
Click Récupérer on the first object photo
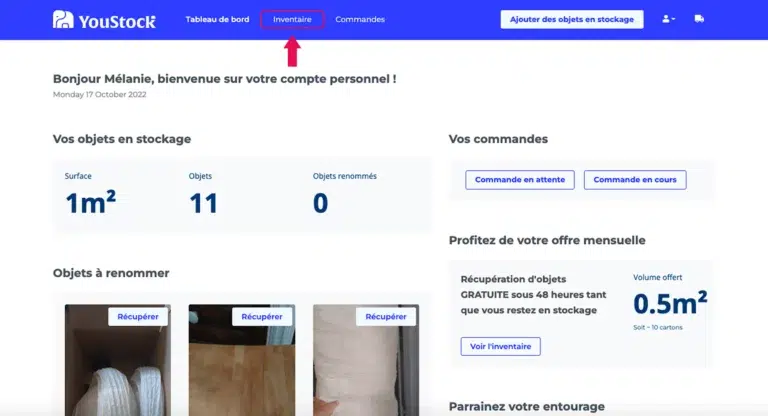[138, 317]
